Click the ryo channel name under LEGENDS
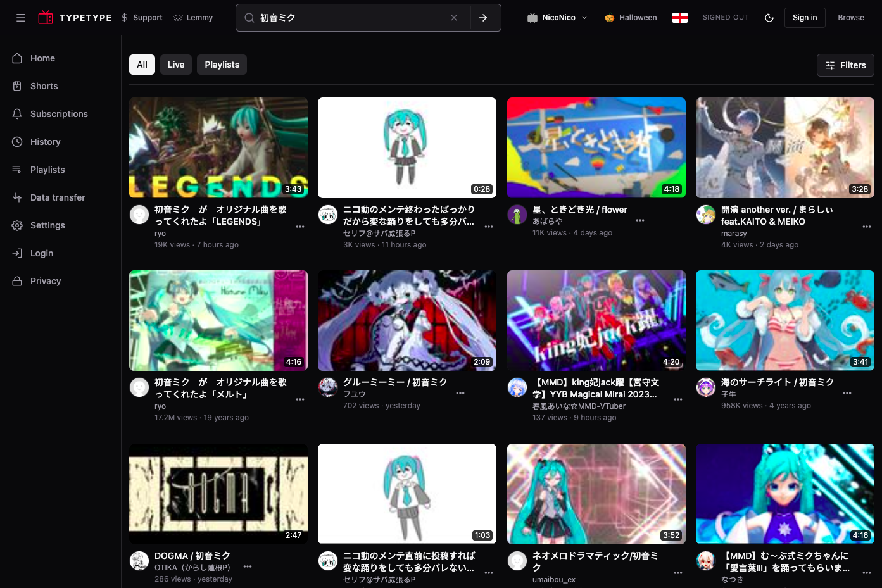 [160, 234]
